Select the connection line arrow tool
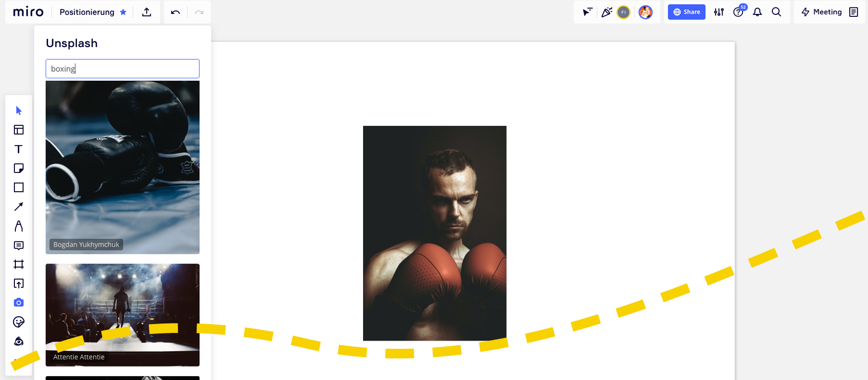Screen dimensions: 868x380 tap(19, 207)
